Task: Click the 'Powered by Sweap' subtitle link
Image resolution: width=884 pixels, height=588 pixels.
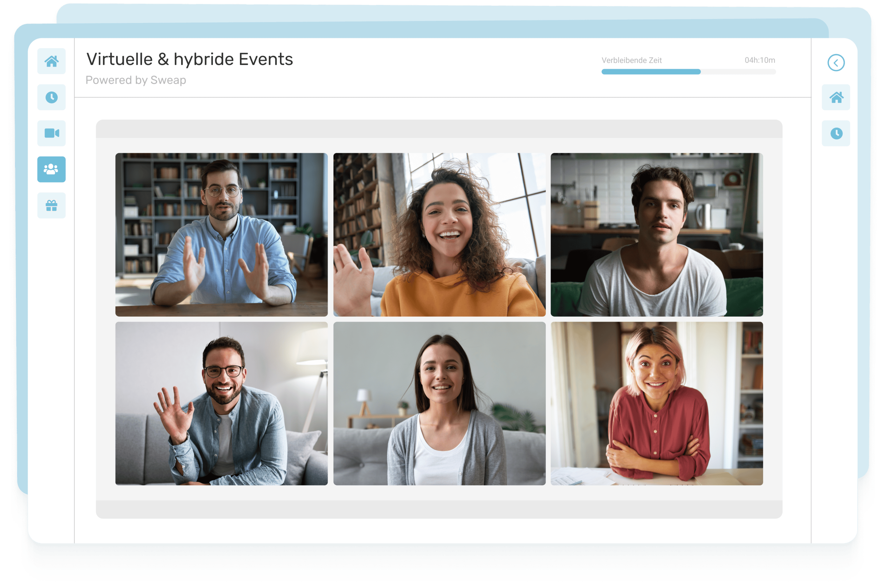Action: coord(136,80)
